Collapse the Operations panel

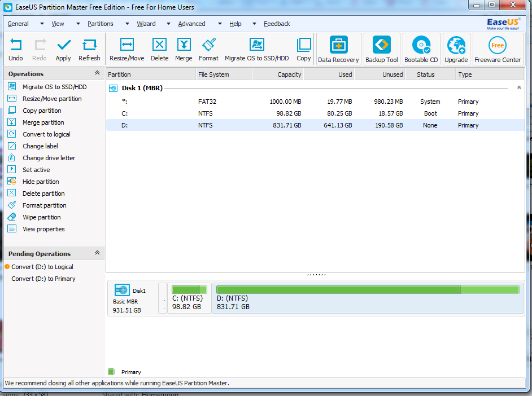pos(97,73)
